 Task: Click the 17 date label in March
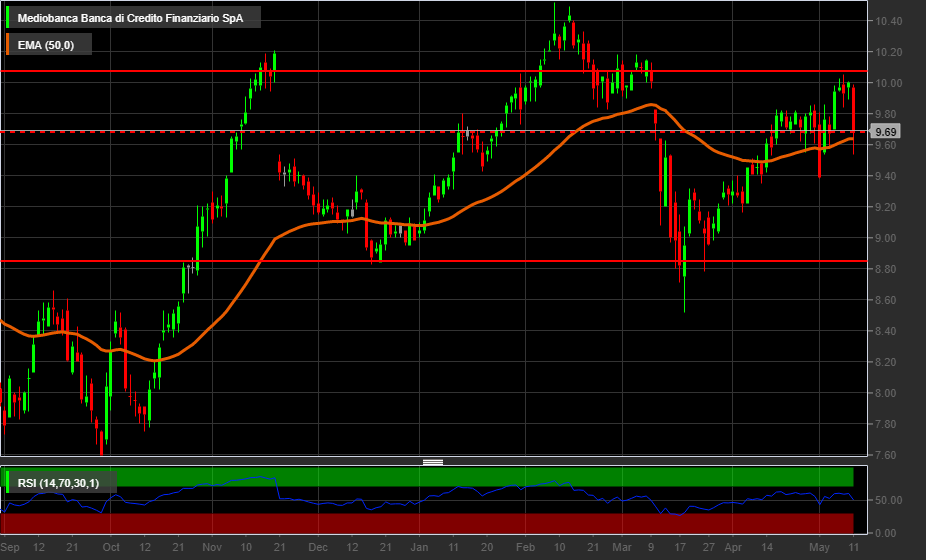(x=680, y=548)
